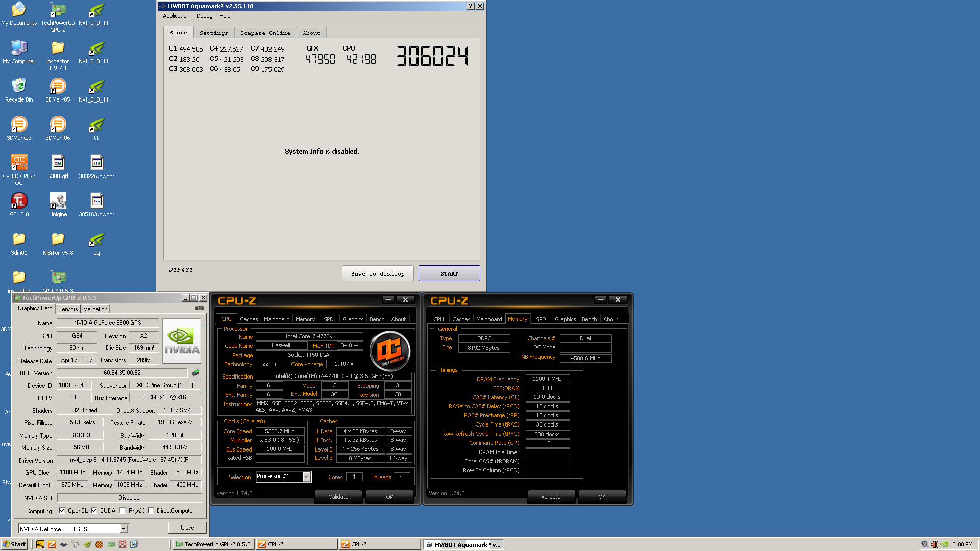980x551 pixels.
Task: Click Validate in left CPU-Z window
Action: [338, 497]
